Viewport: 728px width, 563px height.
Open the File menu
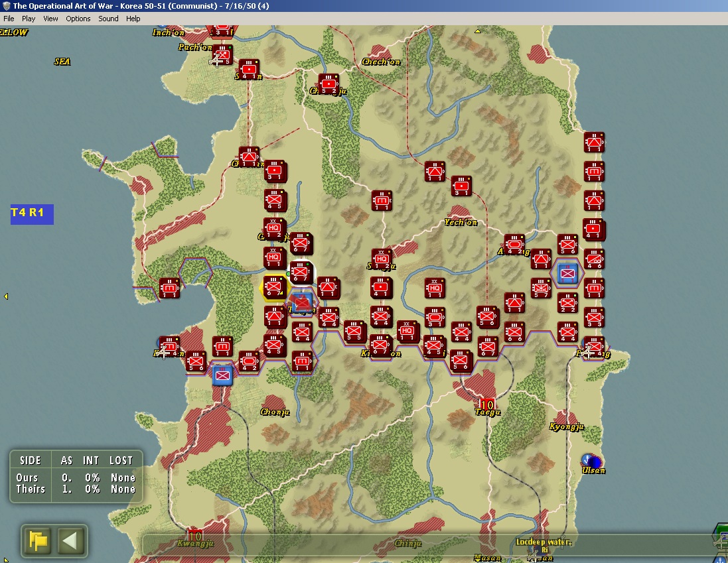pos(9,19)
